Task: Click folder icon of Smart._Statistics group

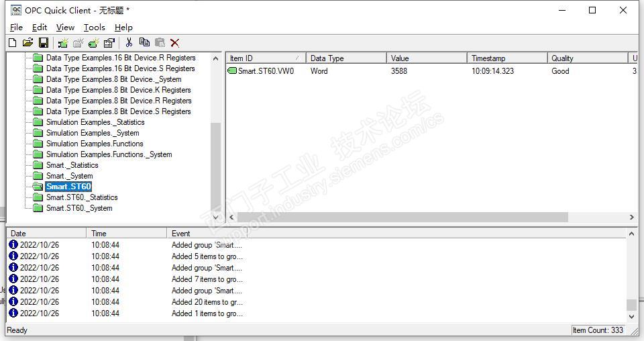Action: [x=38, y=165]
